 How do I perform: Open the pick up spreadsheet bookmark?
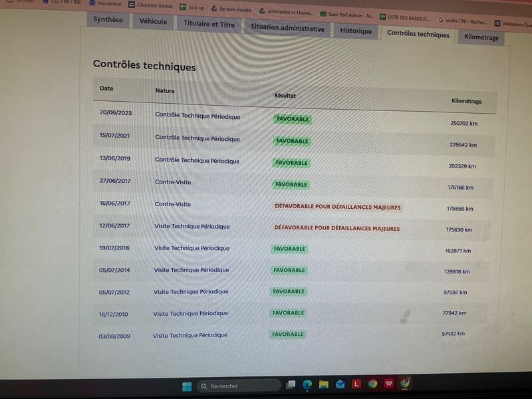coord(192,7)
